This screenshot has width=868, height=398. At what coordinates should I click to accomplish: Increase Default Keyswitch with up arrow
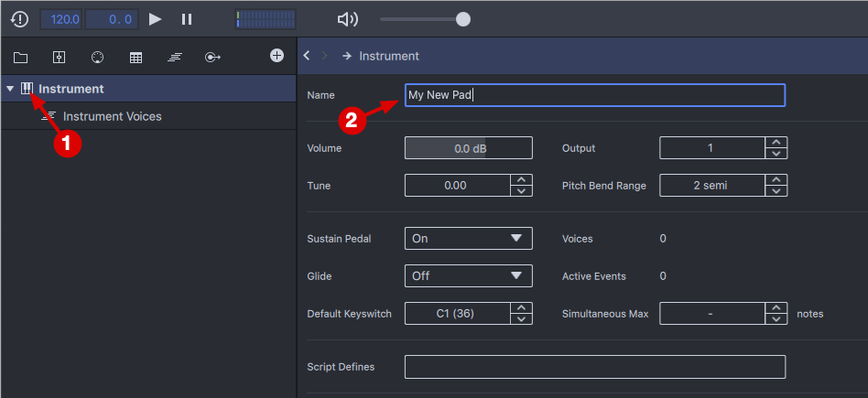pyautogui.click(x=521, y=307)
